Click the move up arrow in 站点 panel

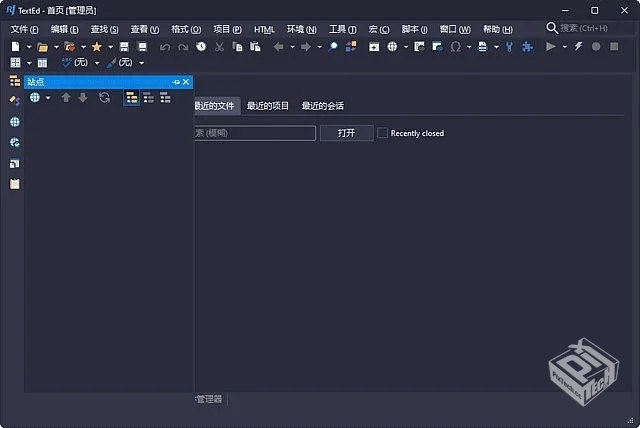(66, 98)
